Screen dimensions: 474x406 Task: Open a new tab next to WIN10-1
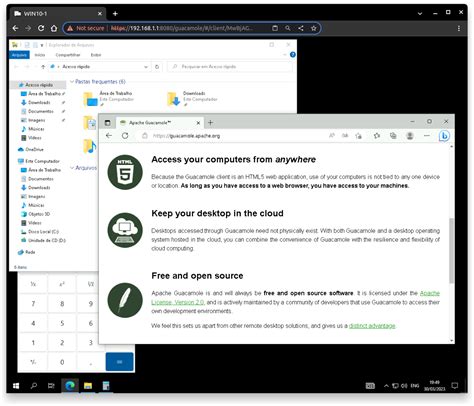click(x=115, y=14)
